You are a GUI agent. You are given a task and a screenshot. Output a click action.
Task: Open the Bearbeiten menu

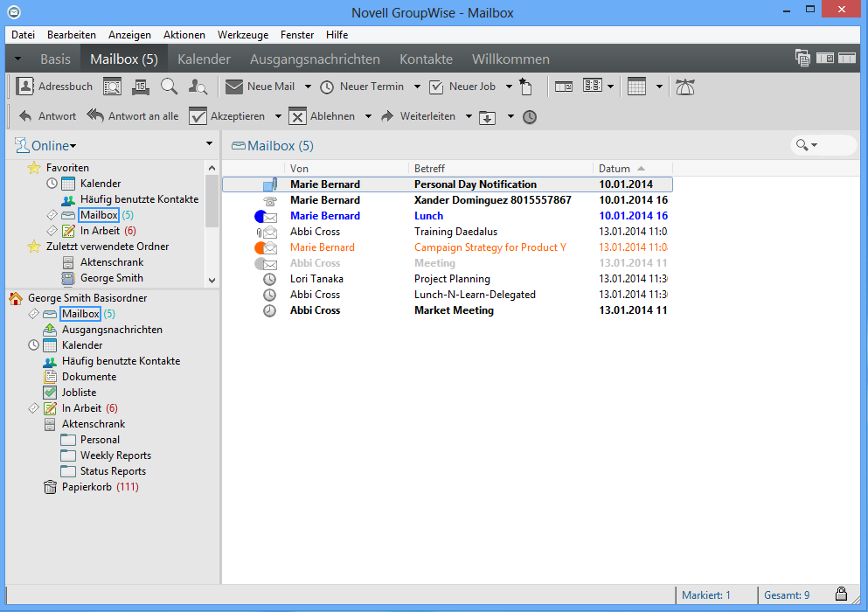(72, 35)
